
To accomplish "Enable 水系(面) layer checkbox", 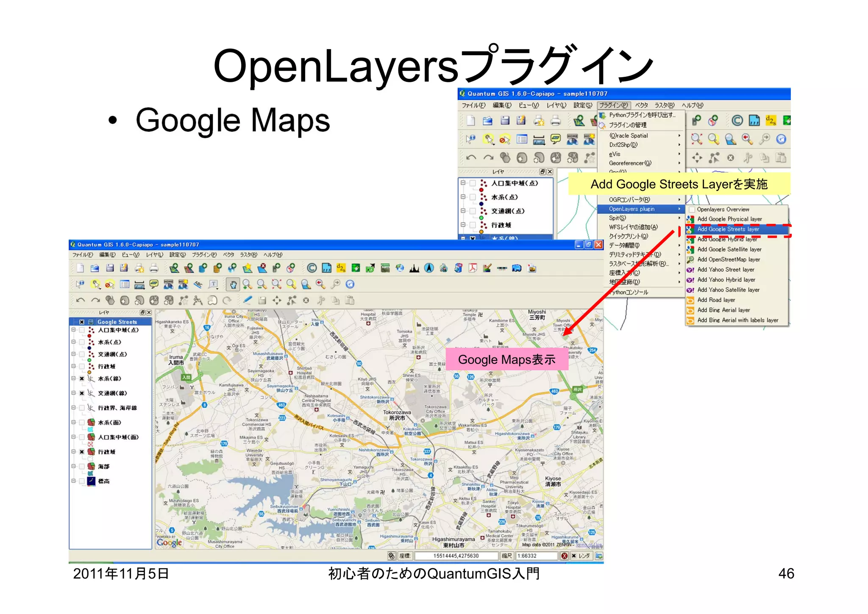I will coord(82,422).
